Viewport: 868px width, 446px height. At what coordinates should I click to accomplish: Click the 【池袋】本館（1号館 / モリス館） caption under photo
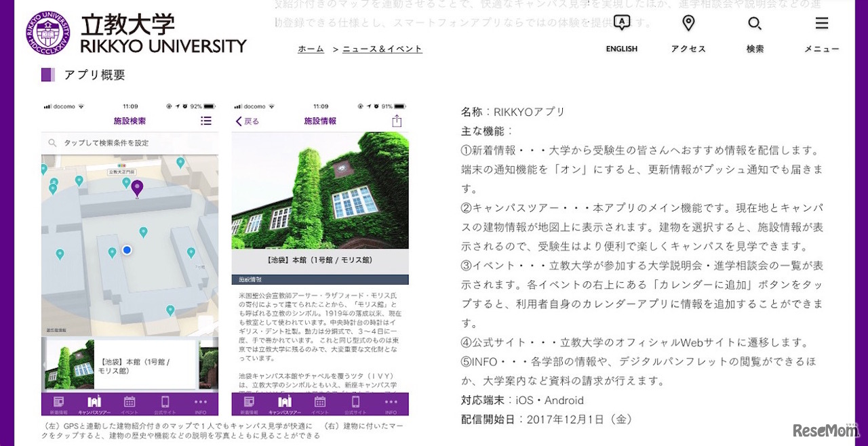click(320, 260)
